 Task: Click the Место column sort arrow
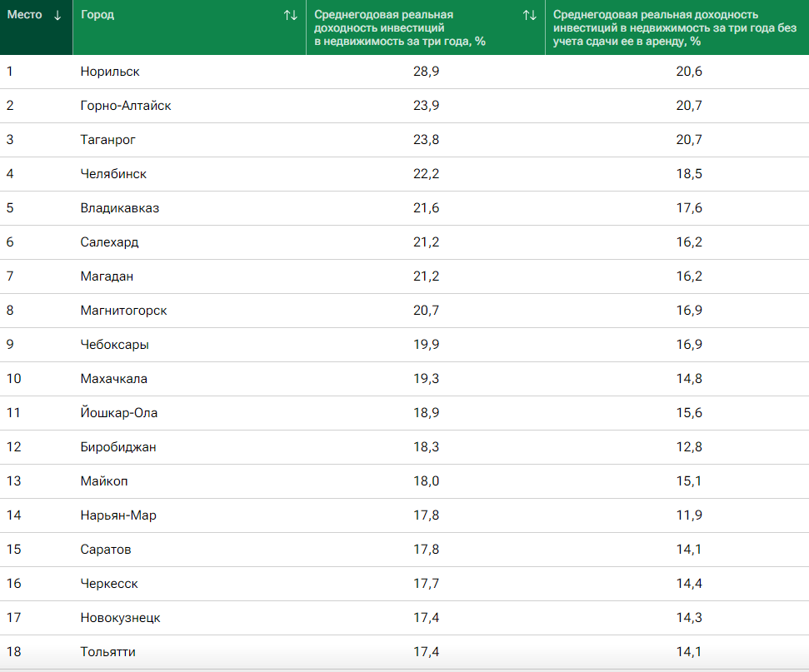click(57, 15)
